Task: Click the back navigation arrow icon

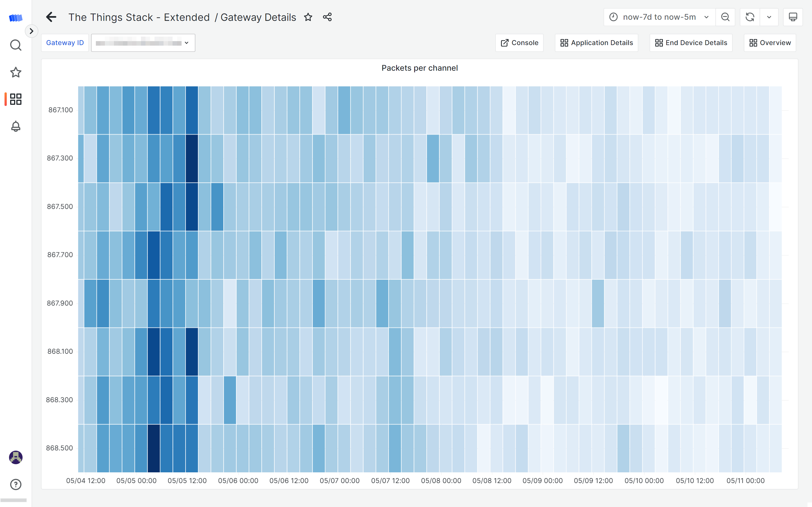Action: point(51,17)
